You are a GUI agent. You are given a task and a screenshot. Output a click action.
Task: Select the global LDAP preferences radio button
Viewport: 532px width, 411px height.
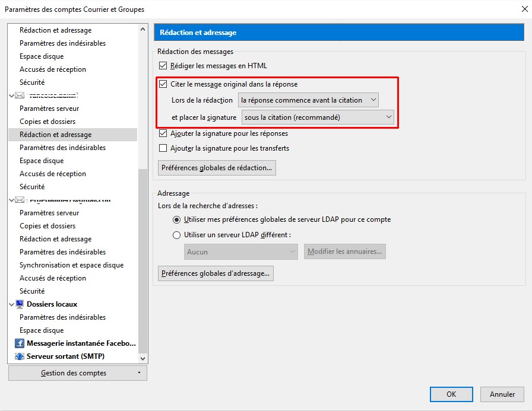[x=176, y=219]
